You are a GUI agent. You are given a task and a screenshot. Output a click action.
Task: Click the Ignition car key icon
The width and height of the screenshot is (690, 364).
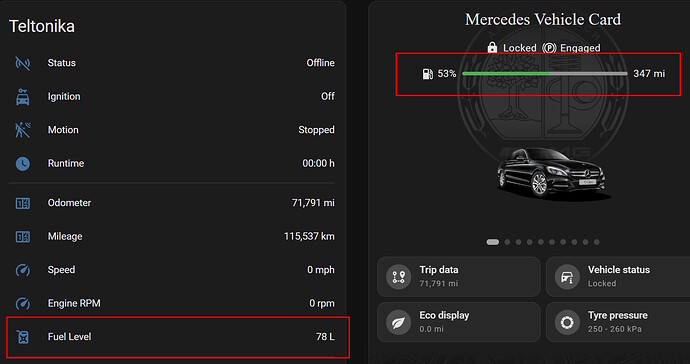coord(22,96)
